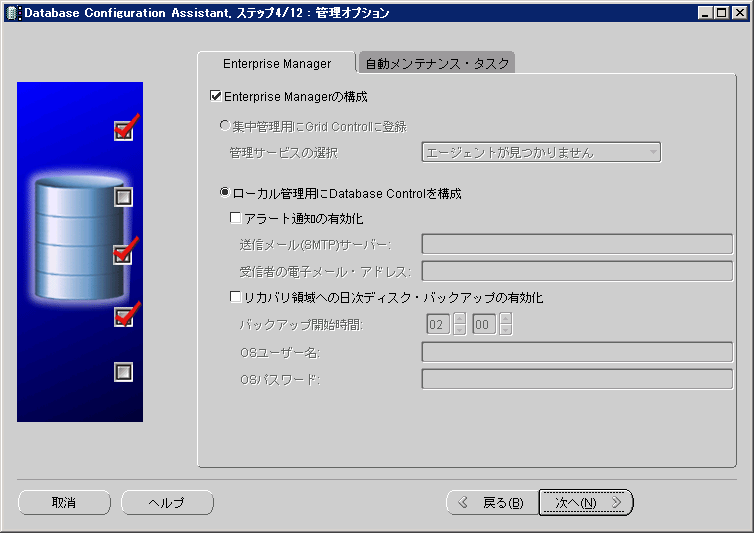754x533 pixels.
Task: Open the 管理サービスの選択 dropdown
Action: [541, 152]
